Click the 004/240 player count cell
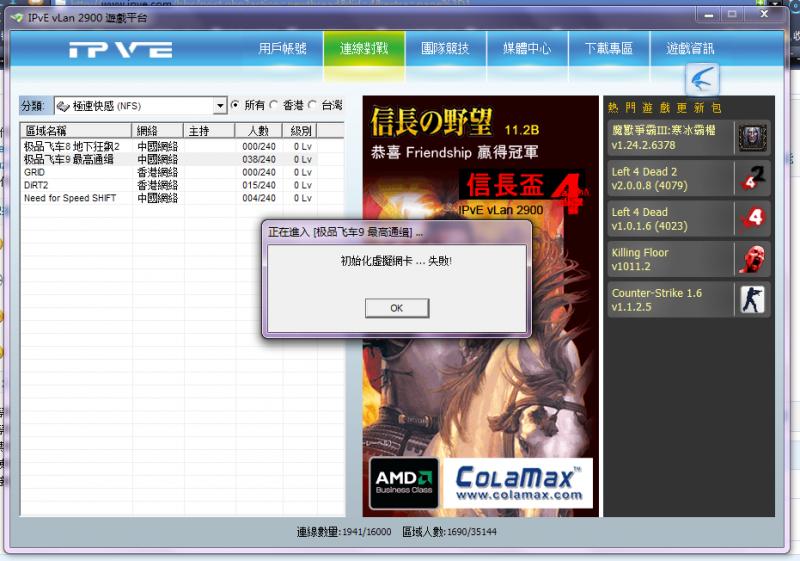This screenshot has width=800, height=561. [x=259, y=198]
